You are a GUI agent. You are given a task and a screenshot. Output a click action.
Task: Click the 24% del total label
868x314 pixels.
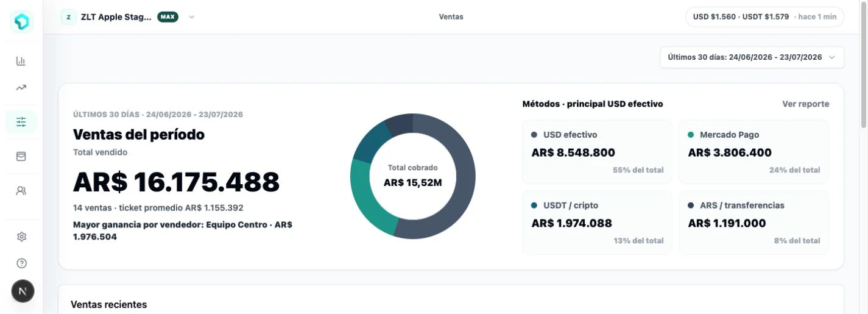point(795,170)
